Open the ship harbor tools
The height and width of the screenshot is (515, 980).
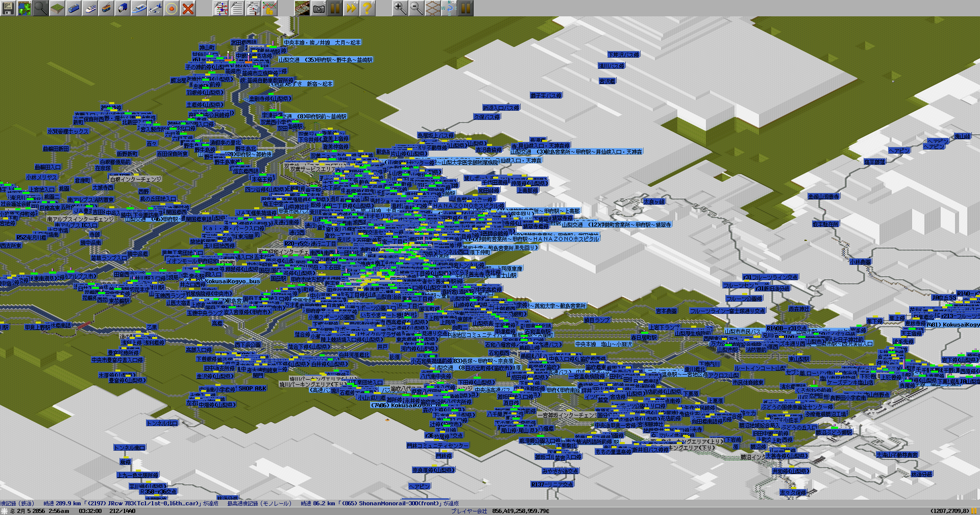pos(139,8)
